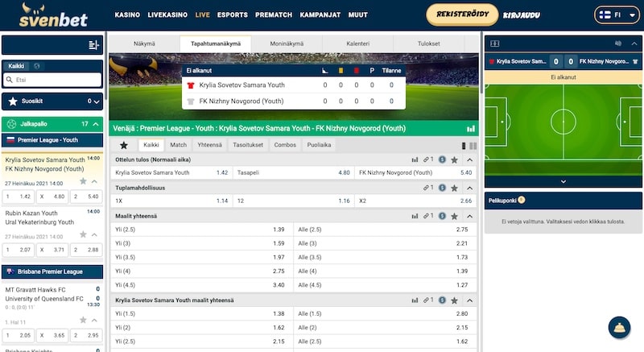Click the KIRJAUDU login link

[522, 15]
